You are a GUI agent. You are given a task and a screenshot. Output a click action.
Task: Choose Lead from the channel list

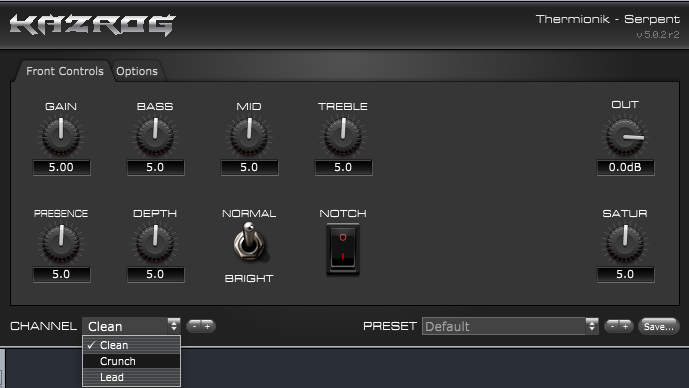pos(131,377)
